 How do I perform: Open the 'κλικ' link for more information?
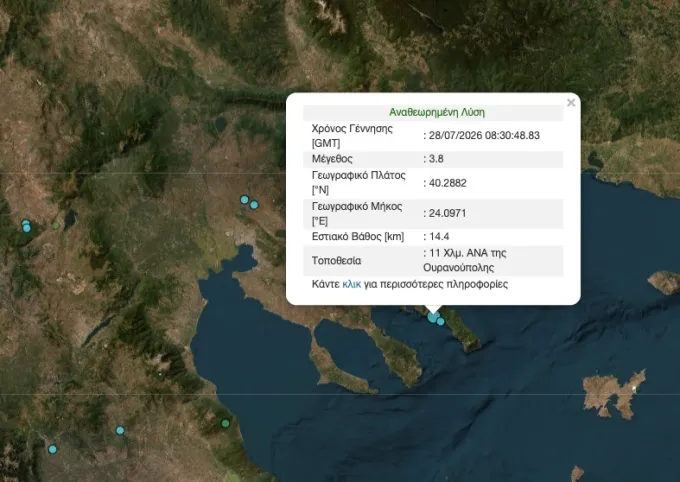[x=351, y=285]
